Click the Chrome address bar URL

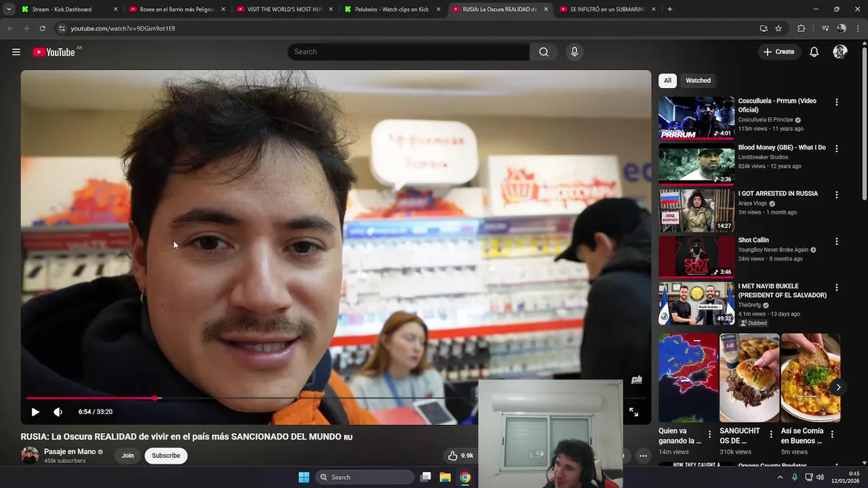point(123,28)
